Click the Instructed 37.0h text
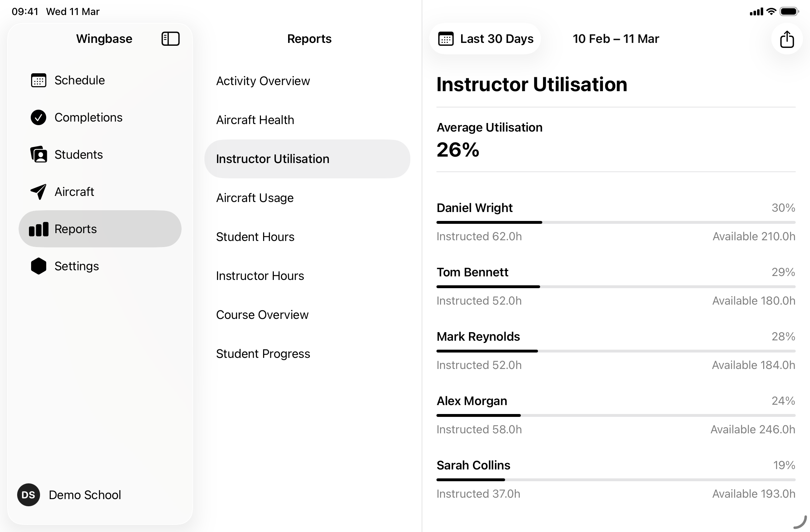This screenshot has width=810, height=532. click(x=478, y=494)
